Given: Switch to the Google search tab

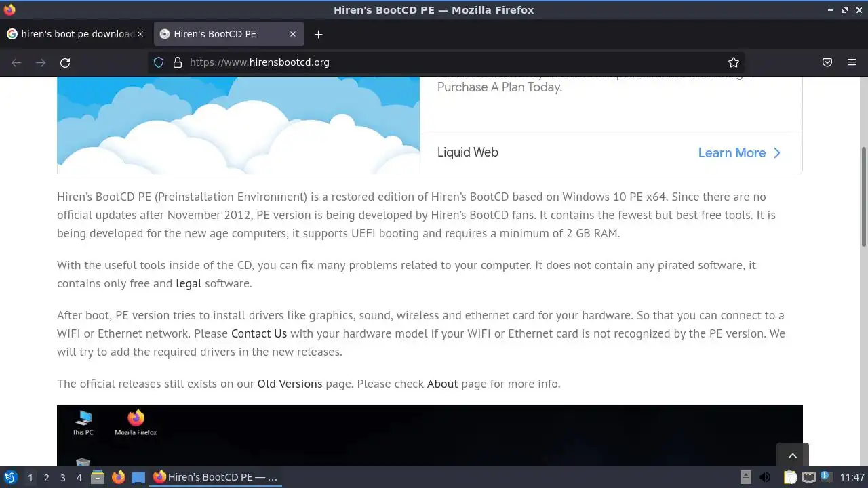Looking at the screenshot, I should pos(76,34).
